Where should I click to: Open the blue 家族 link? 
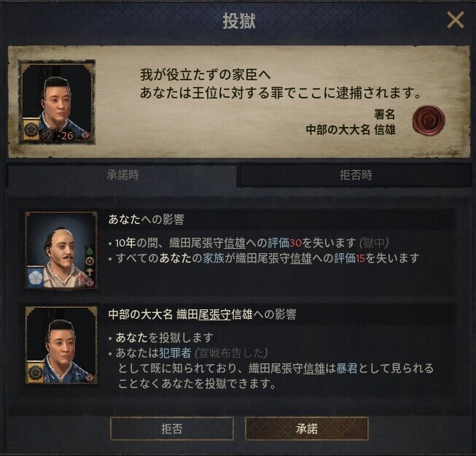(214, 258)
